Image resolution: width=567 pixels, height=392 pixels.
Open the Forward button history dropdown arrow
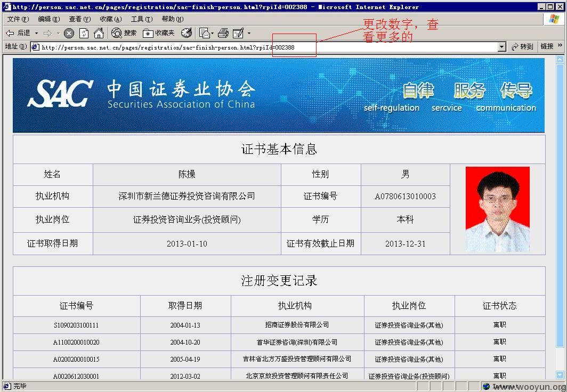pyautogui.click(x=58, y=33)
